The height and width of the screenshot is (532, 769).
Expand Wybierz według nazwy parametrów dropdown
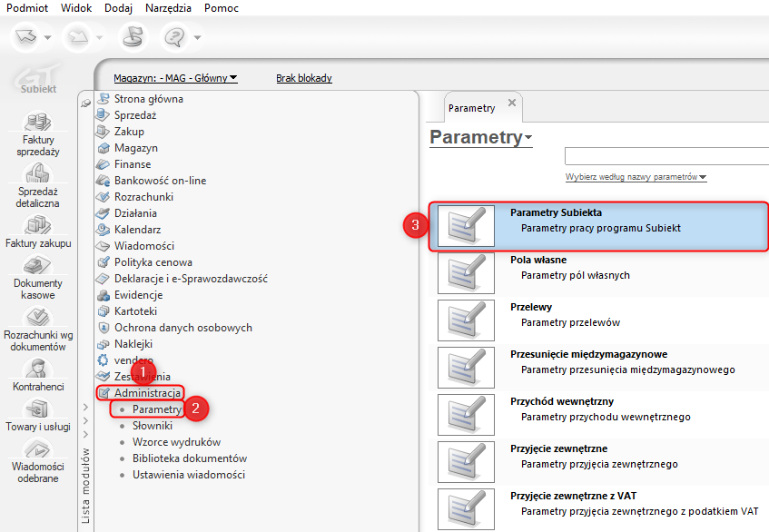pyautogui.click(x=703, y=177)
